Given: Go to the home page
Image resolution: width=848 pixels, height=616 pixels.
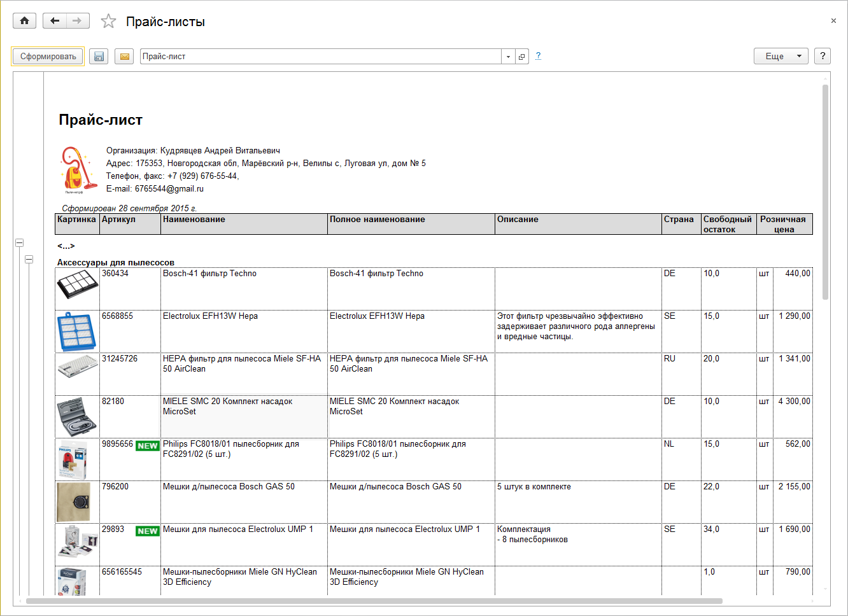Looking at the screenshot, I should (24, 21).
